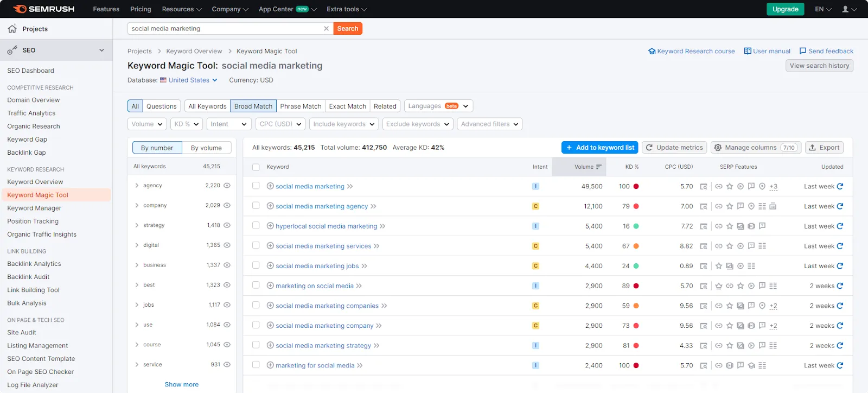
Task: Click the Semrush logo
Action: click(44, 9)
